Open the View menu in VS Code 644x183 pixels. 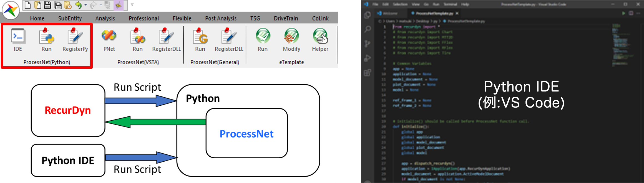[416, 4]
